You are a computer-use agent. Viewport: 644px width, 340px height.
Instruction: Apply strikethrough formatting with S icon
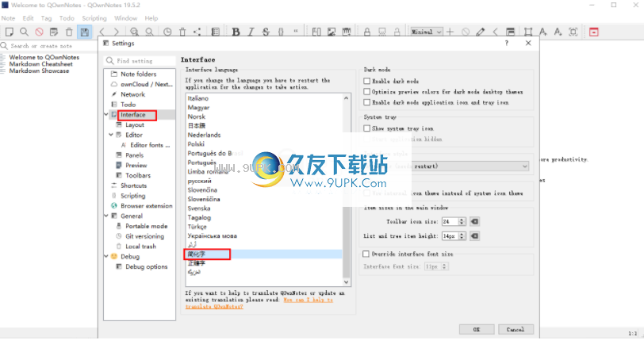[266, 32]
